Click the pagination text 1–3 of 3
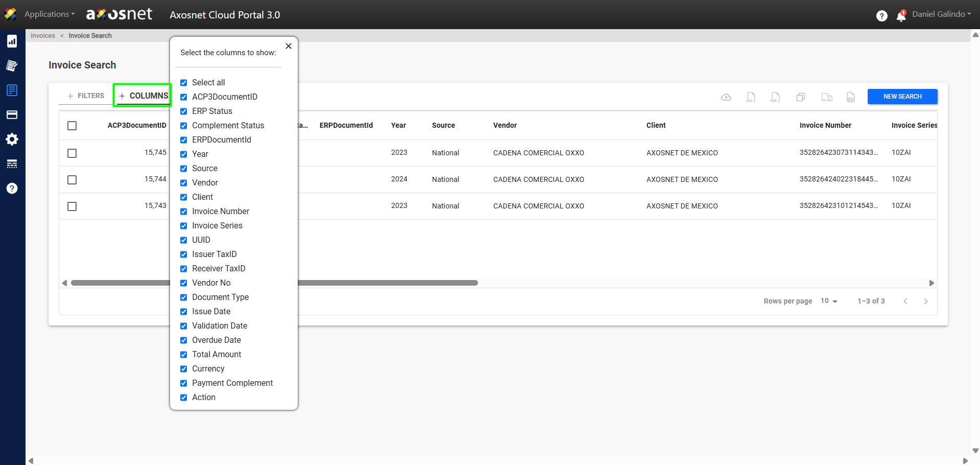Screen dimensions: 980x465 (x=871, y=301)
